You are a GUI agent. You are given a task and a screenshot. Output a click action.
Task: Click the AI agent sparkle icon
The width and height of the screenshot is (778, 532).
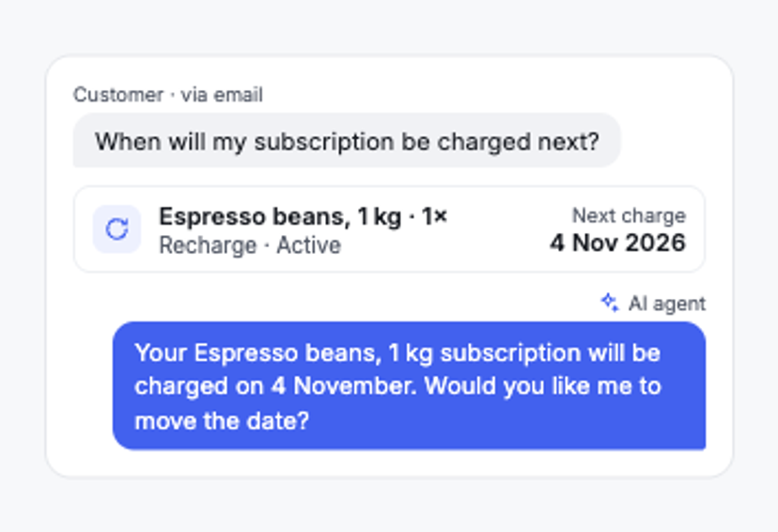coord(610,303)
